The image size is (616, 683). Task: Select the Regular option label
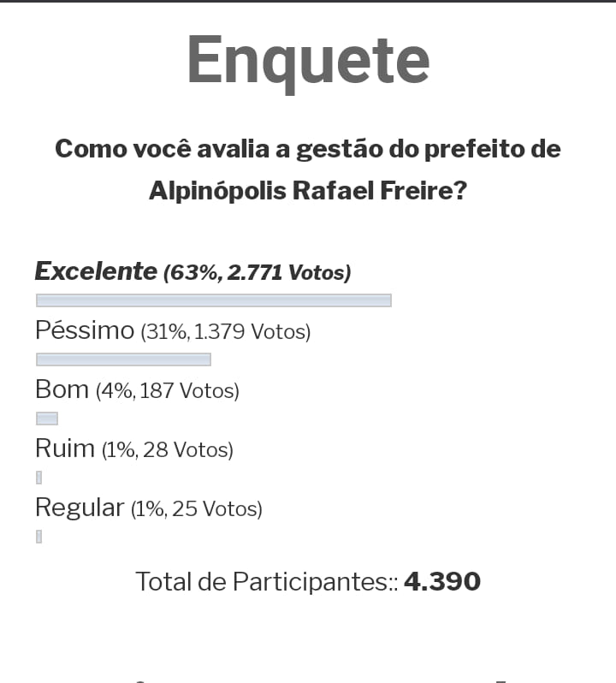80,508
